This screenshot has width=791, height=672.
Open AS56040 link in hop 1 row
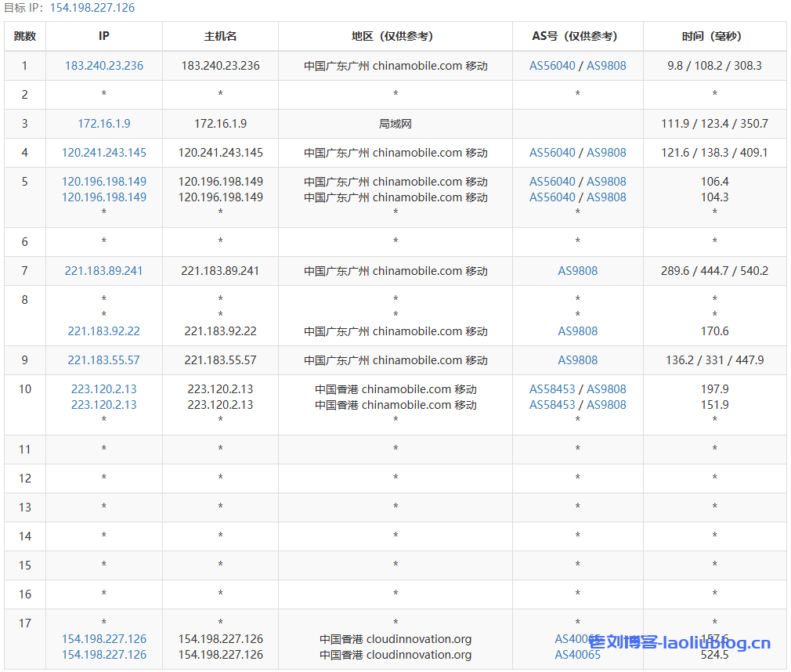point(552,66)
